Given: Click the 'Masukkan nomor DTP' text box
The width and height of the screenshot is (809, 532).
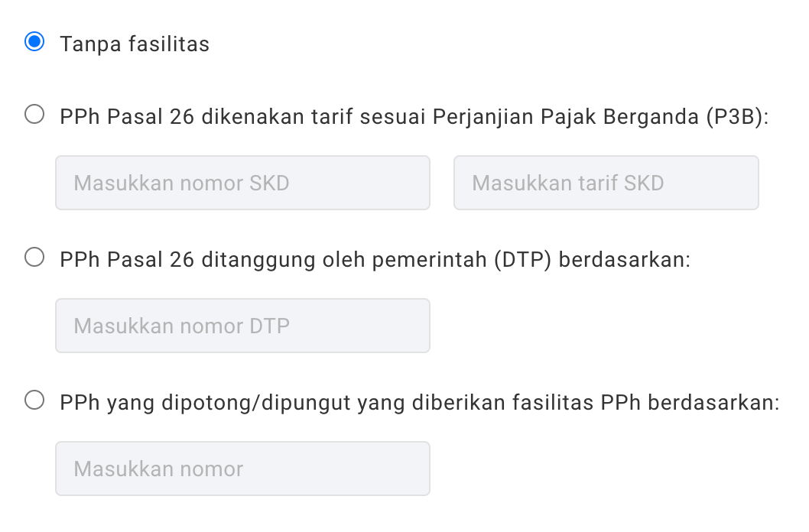Looking at the screenshot, I should pyautogui.click(x=242, y=326).
